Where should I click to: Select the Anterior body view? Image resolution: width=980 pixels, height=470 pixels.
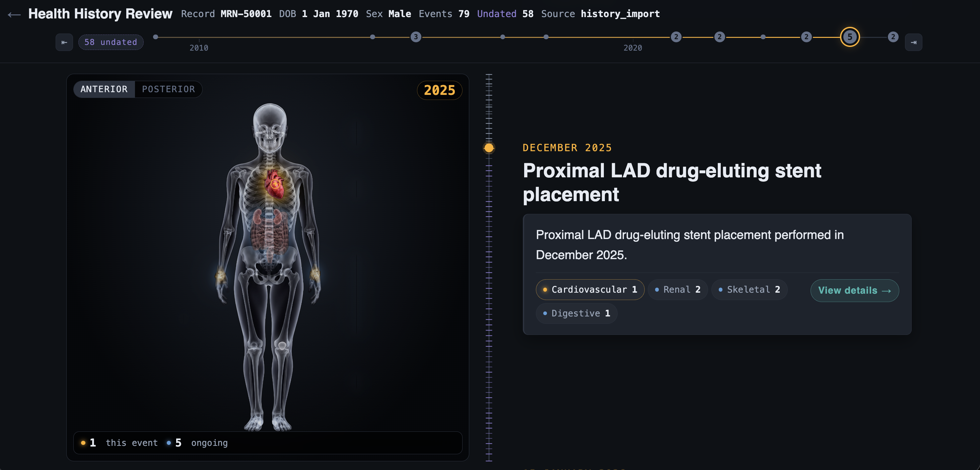(x=104, y=89)
